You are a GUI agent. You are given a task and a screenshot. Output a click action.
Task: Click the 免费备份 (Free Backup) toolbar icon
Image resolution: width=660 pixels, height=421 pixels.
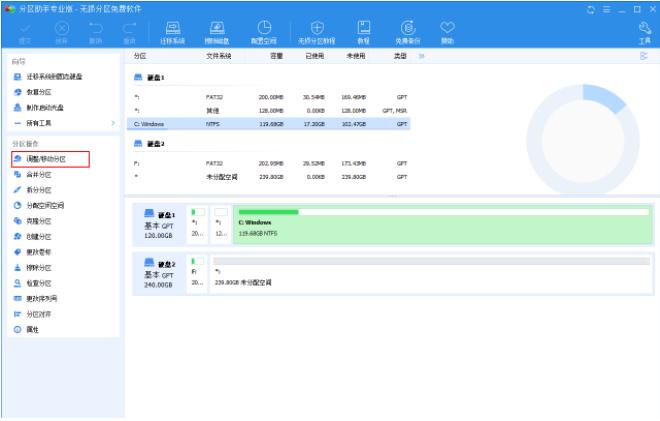coord(407,32)
